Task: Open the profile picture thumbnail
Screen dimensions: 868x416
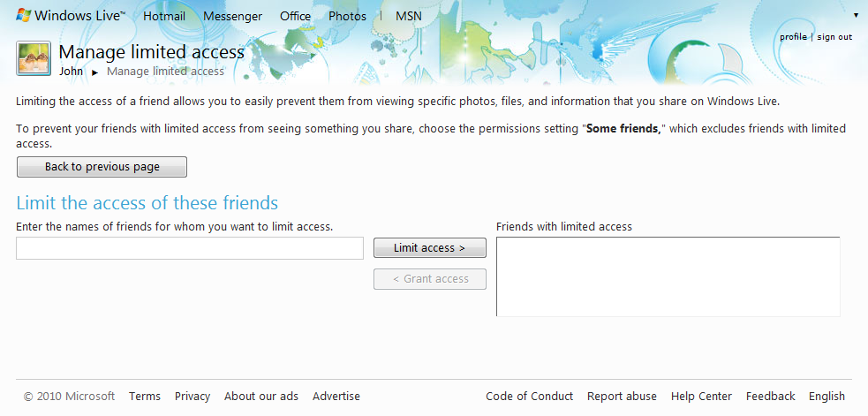Action: pyautogui.click(x=34, y=58)
